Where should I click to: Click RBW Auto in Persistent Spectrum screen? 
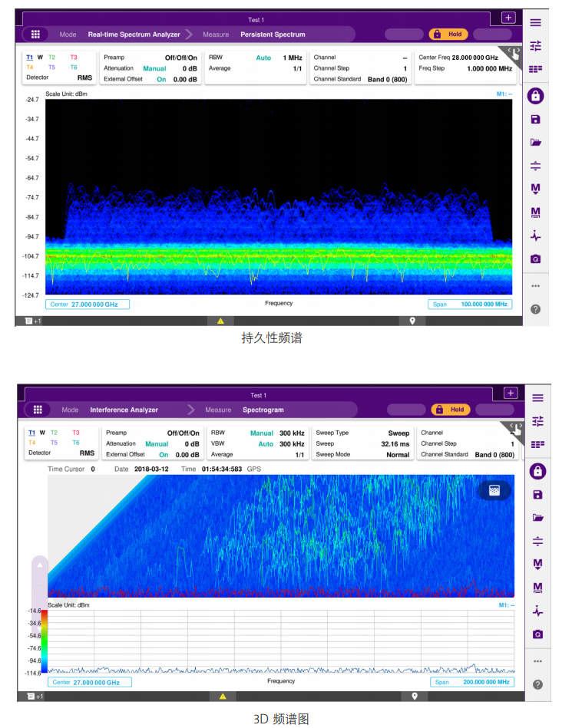tap(263, 58)
